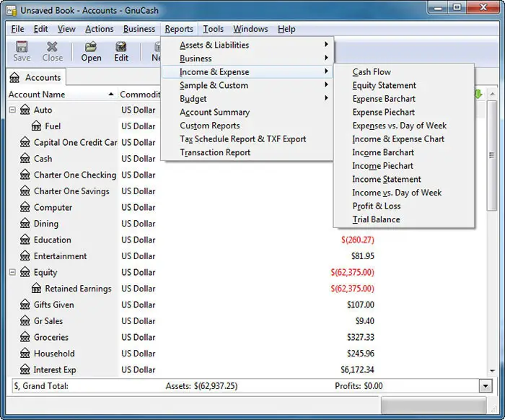
Task: Click the Close toolbar icon
Action: click(52, 47)
